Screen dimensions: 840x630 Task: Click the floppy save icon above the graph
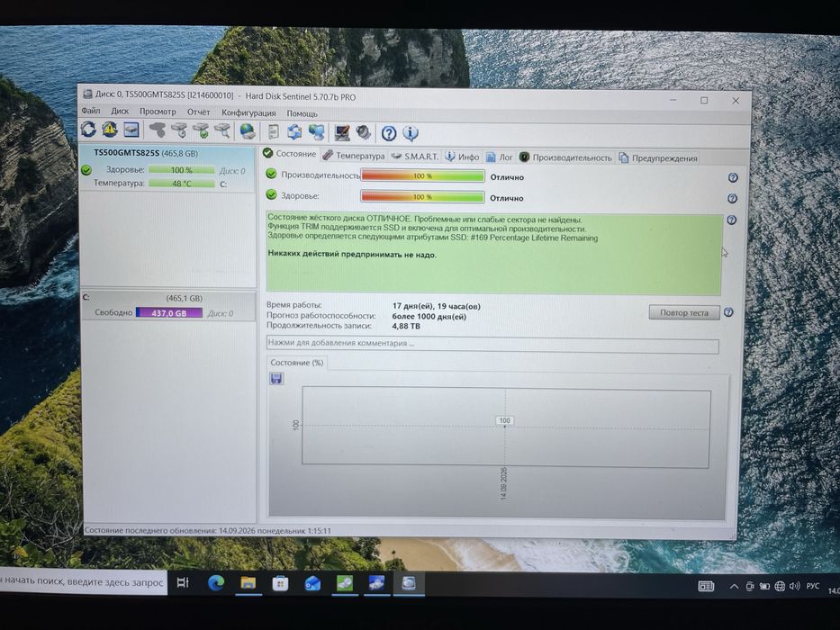276,379
